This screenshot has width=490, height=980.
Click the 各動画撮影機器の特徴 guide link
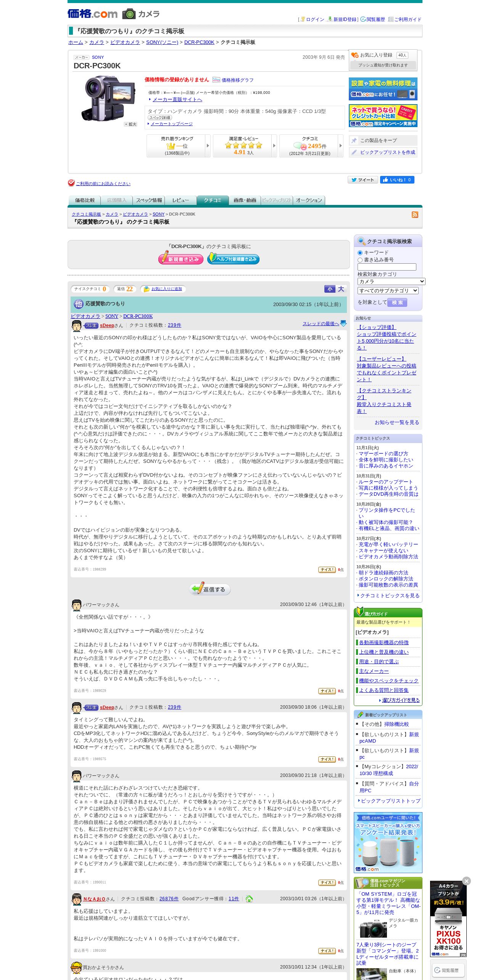[x=384, y=643]
